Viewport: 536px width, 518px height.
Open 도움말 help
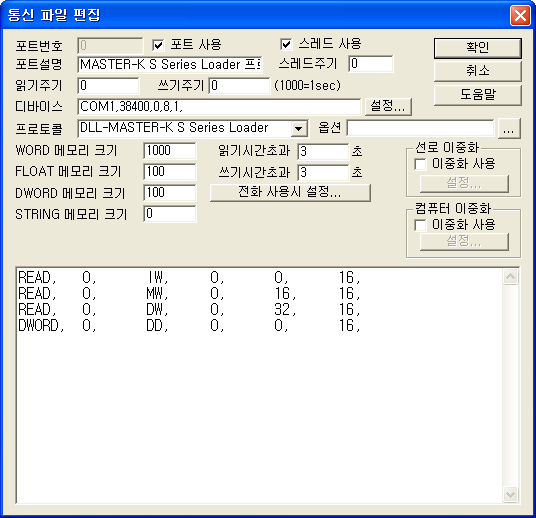point(478,94)
